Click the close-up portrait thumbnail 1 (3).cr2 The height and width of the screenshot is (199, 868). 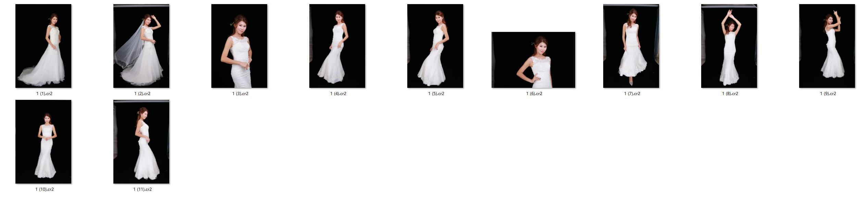click(239, 46)
